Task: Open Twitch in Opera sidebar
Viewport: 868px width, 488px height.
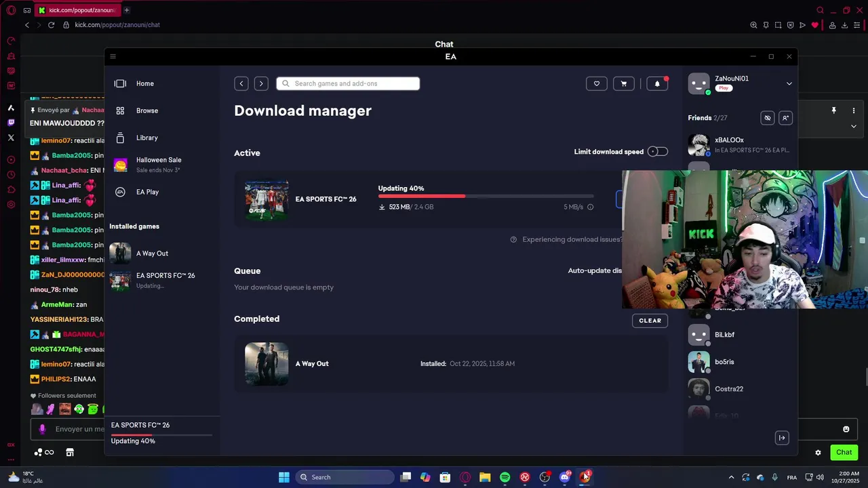Action: tap(11, 123)
